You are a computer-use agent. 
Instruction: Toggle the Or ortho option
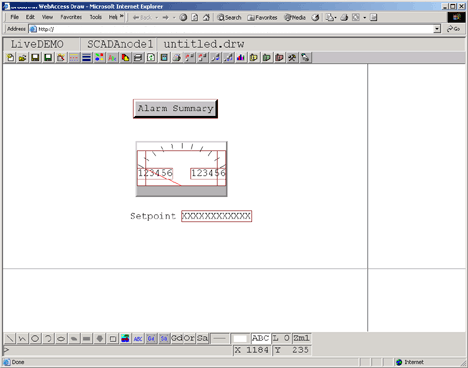click(189, 338)
